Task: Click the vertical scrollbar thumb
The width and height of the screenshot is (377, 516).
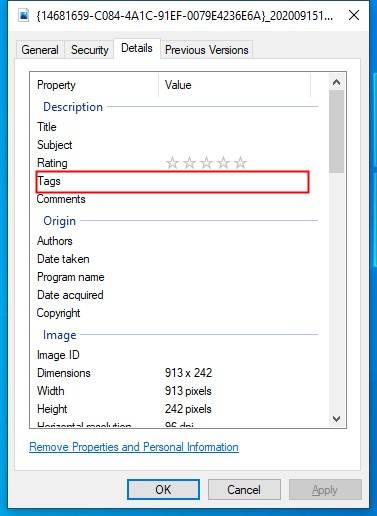Action: point(336,131)
